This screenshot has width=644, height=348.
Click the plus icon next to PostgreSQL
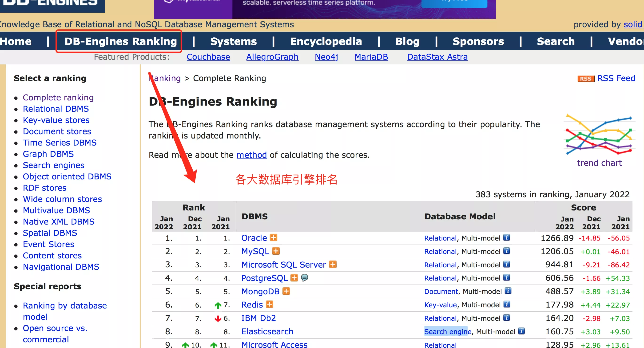pyautogui.click(x=294, y=278)
